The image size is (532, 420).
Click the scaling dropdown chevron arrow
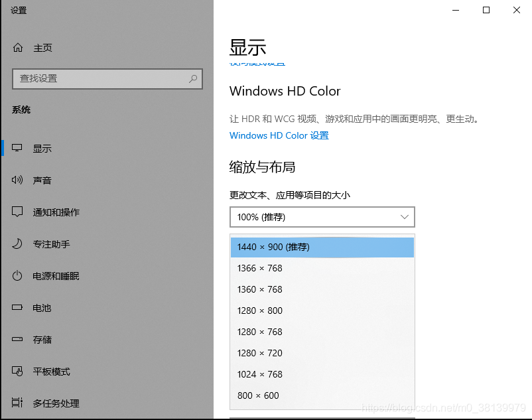coord(405,217)
